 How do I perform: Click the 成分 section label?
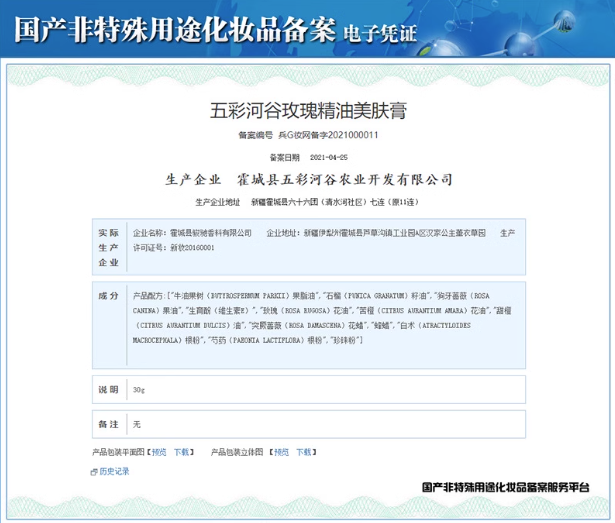109,296
